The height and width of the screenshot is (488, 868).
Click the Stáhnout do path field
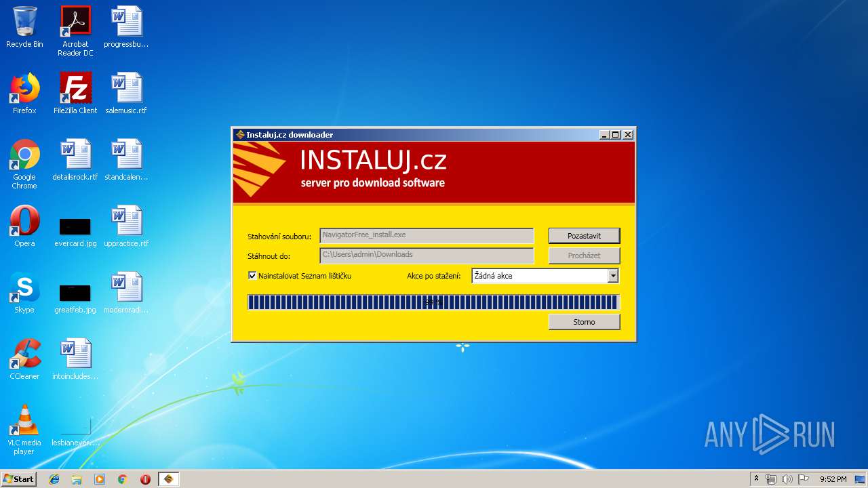pyautogui.click(x=427, y=256)
